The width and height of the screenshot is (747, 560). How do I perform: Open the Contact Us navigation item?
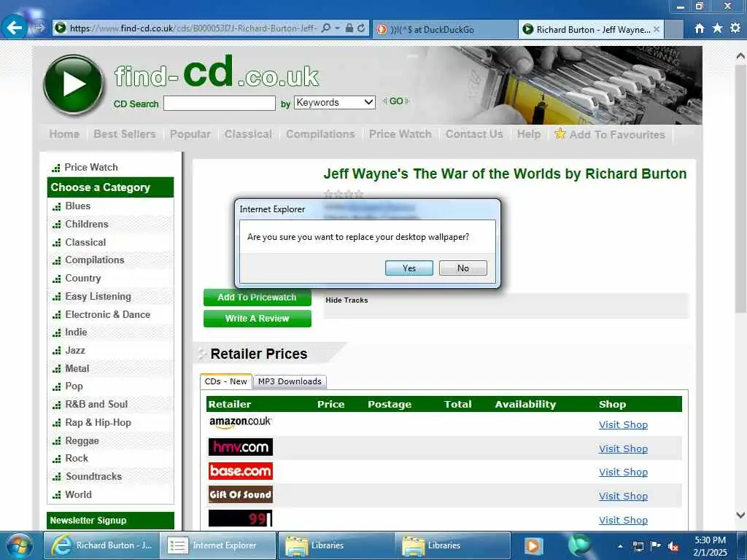[474, 134]
